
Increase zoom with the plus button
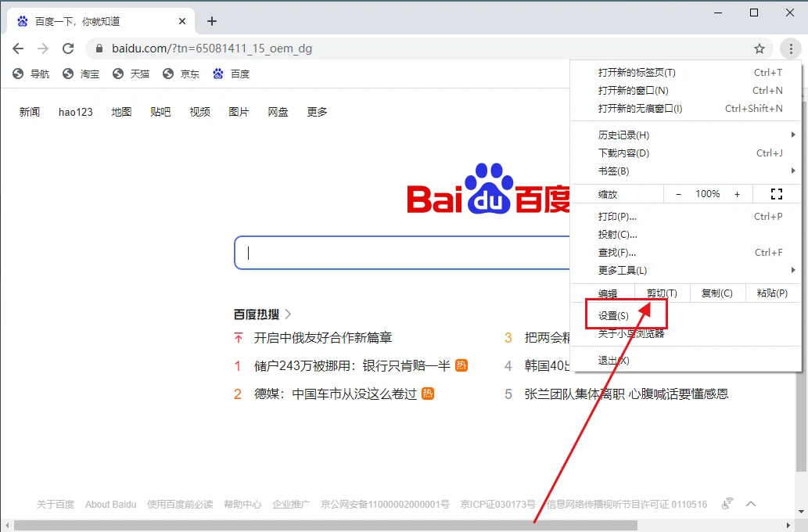[x=737, y=194]
